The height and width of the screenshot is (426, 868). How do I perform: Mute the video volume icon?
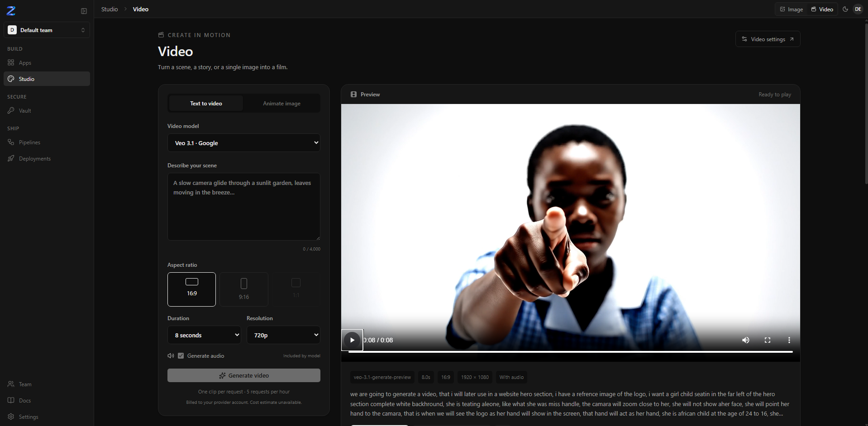746,340
